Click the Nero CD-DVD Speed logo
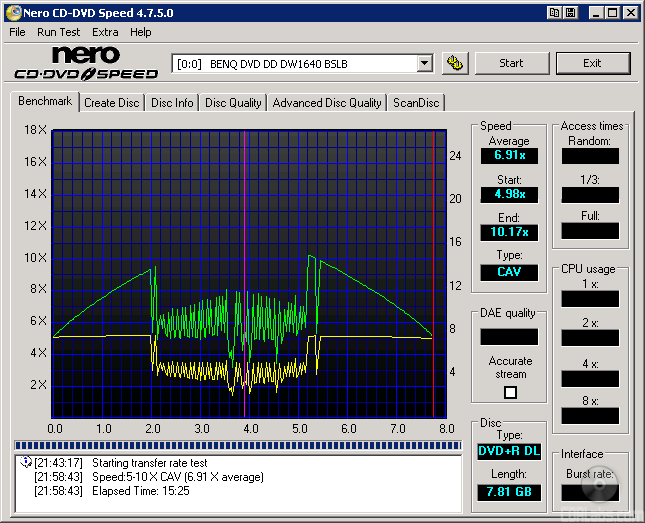Viewport: 645px width, 523px height. [x=85, y=62]
